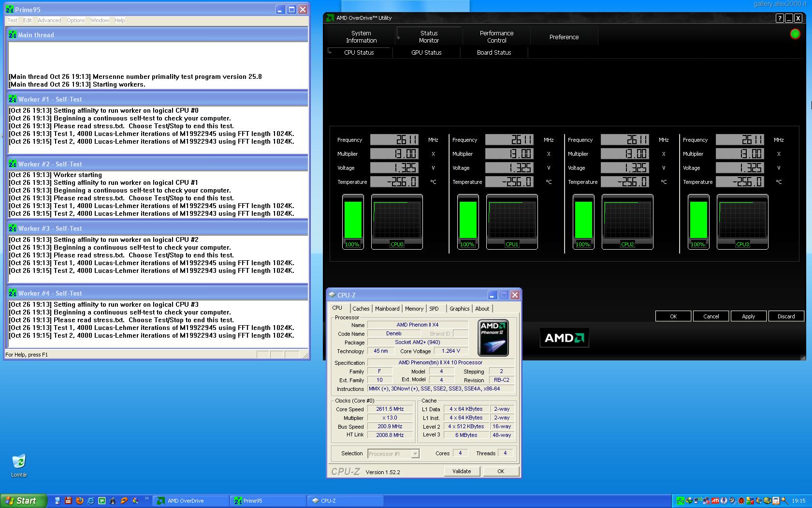The height and width of the screenshot is (508, 812).
Task: Click the Worker #2 Self-Test window icon
Action: (13, 164)
